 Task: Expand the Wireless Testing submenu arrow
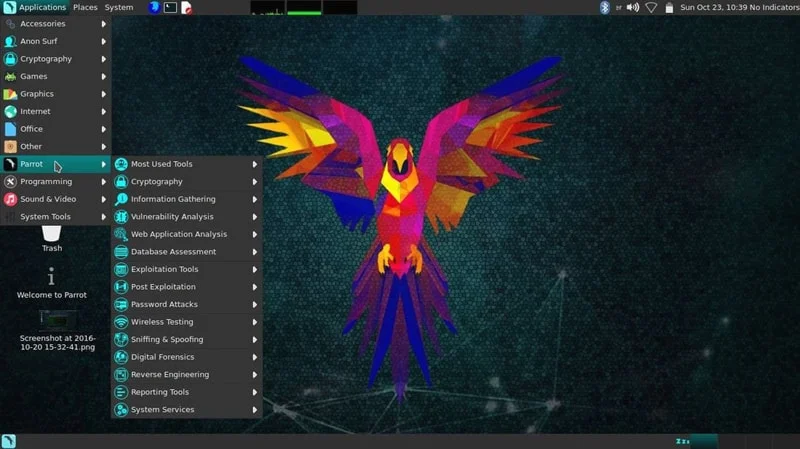[255, 322]
